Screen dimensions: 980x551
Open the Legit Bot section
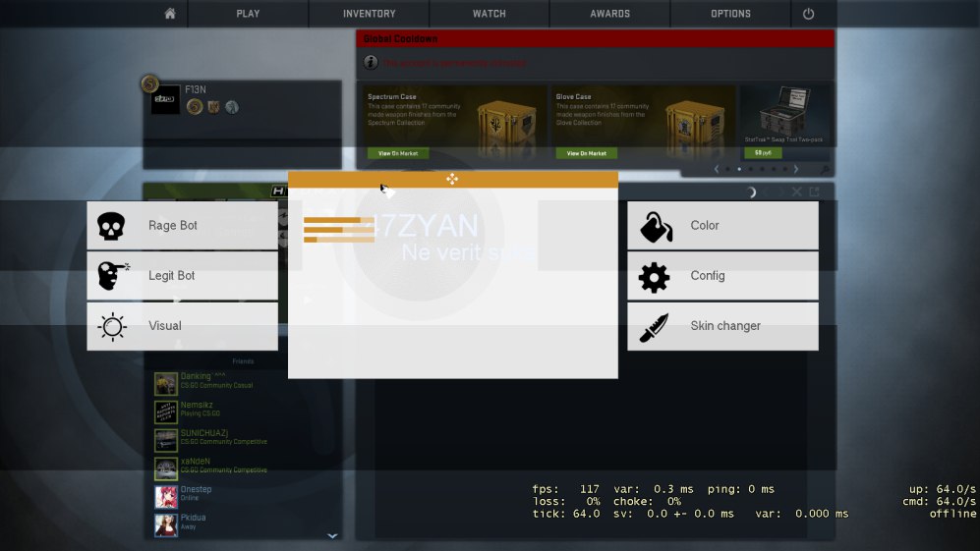click(x=183, y=275)
